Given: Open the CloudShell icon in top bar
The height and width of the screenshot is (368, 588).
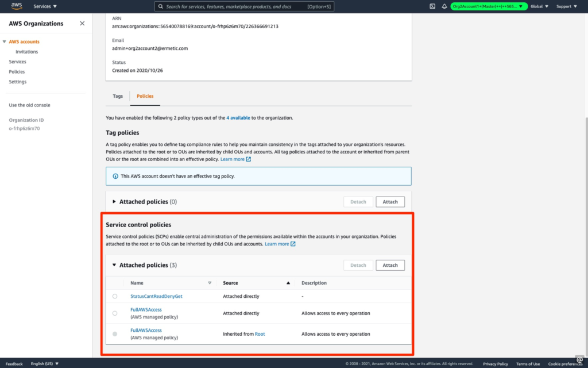Looking at the screenshot, I should pos(432,6).
